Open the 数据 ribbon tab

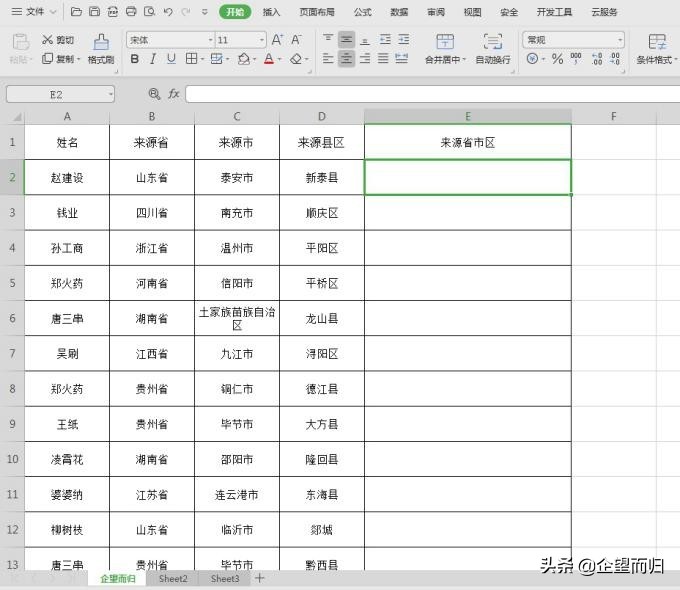tap(399, 12)
